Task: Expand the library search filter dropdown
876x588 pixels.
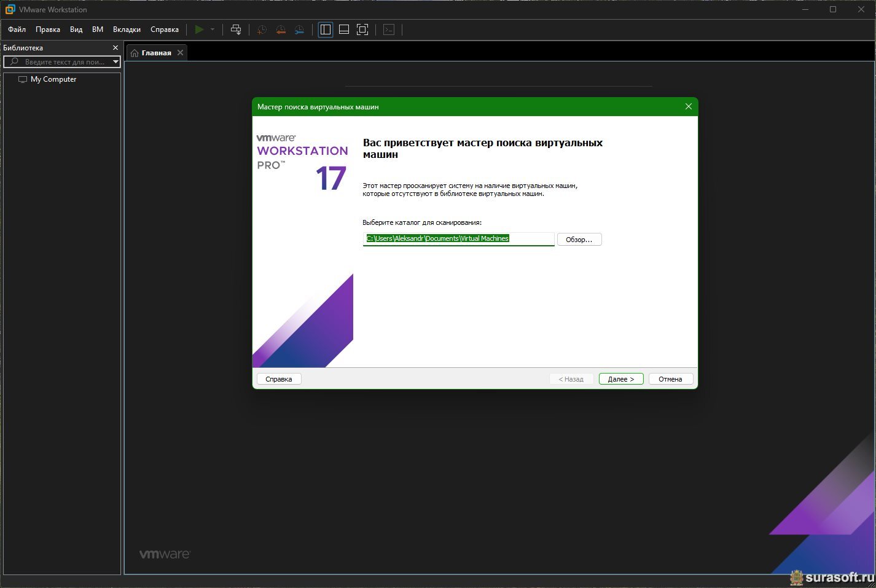Action: (115, 62)
